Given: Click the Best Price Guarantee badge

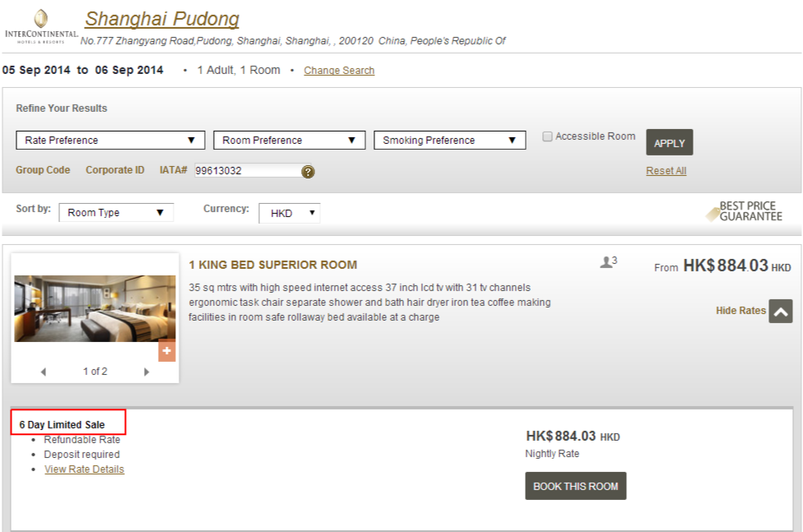Looking at the screenshot, I should click(745, 211).
